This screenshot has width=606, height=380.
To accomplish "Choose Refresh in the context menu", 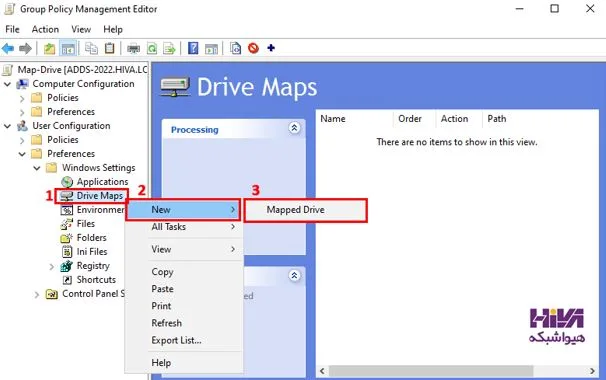I will [184, 323].
